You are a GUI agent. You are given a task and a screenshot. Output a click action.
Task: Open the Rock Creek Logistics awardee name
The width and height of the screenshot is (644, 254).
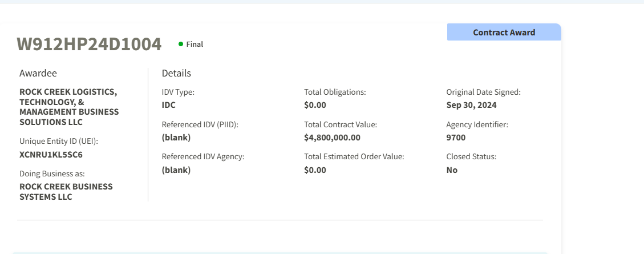coord(69,107)
